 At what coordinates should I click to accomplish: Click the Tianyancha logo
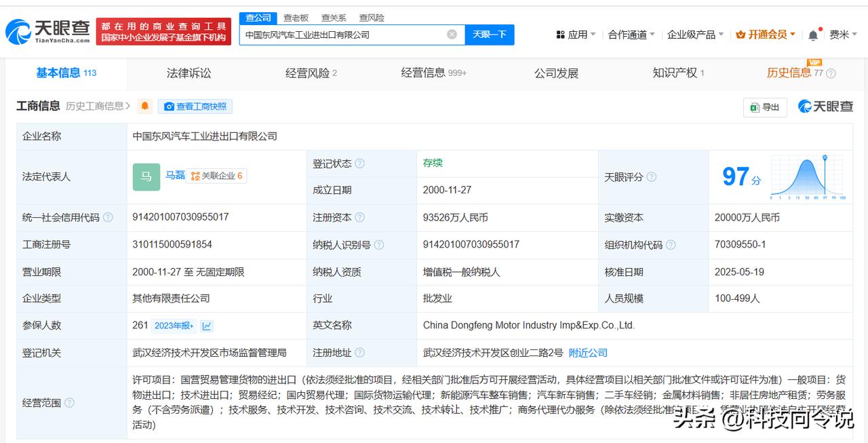47,31
